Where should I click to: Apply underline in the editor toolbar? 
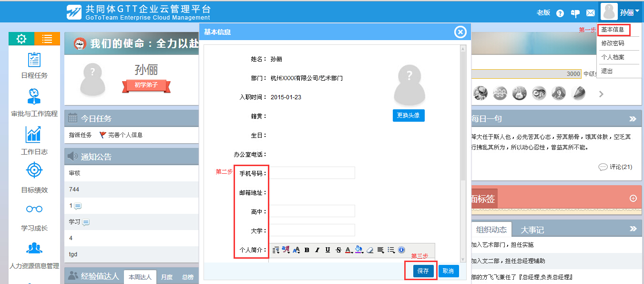(x=327, y=250)
